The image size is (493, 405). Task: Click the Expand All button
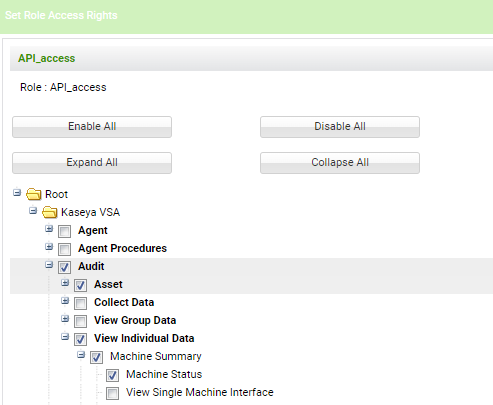point(92,163)
